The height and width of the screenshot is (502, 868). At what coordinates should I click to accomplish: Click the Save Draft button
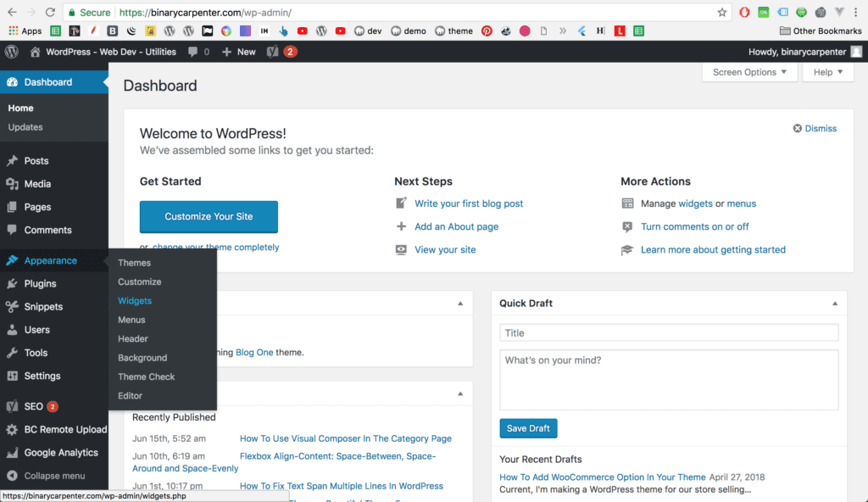pos(528,428)
